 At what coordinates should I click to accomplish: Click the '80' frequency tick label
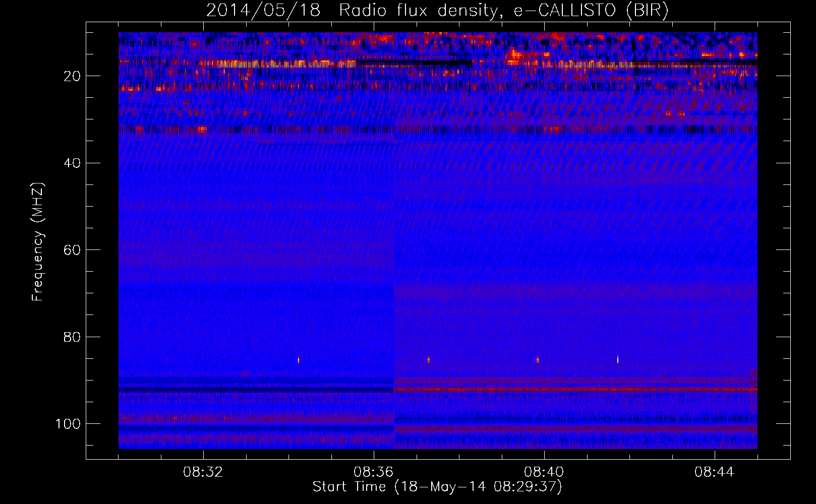click(73, 337)
